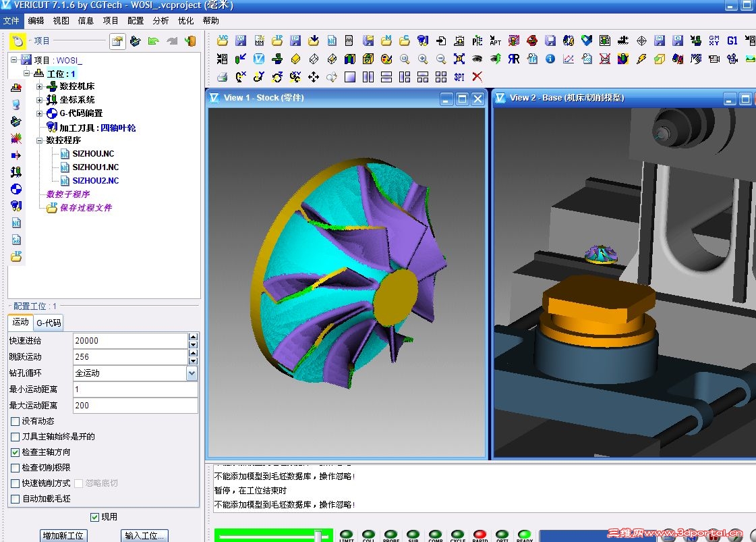Expand the 数控机床 tree node
Viewport: 756px width, 542px height.
[40, 87]
